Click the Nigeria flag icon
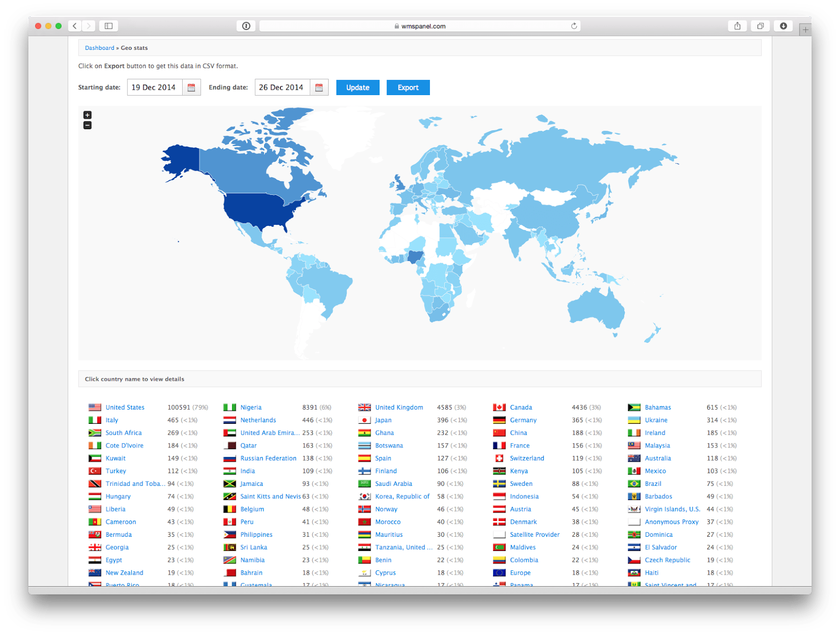This screenshot has width=840, height=635. [x=229, y=408]
